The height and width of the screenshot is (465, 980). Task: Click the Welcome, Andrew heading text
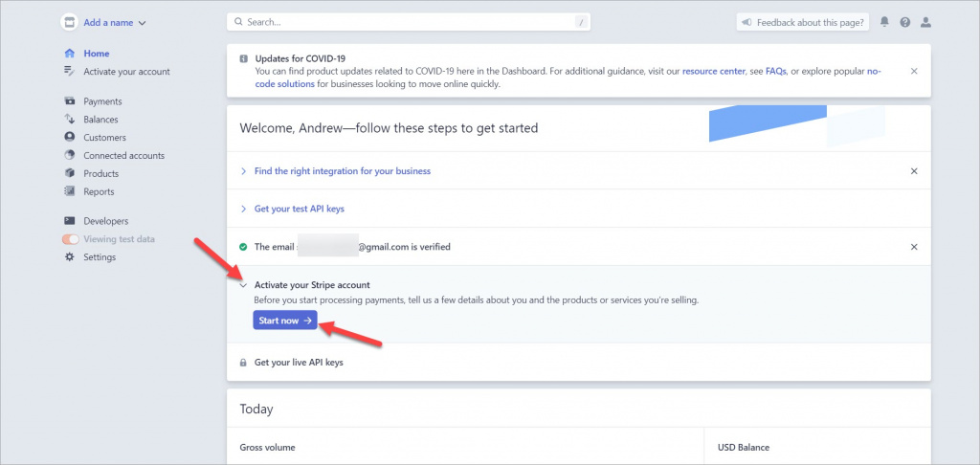click(x=389, y=129)
